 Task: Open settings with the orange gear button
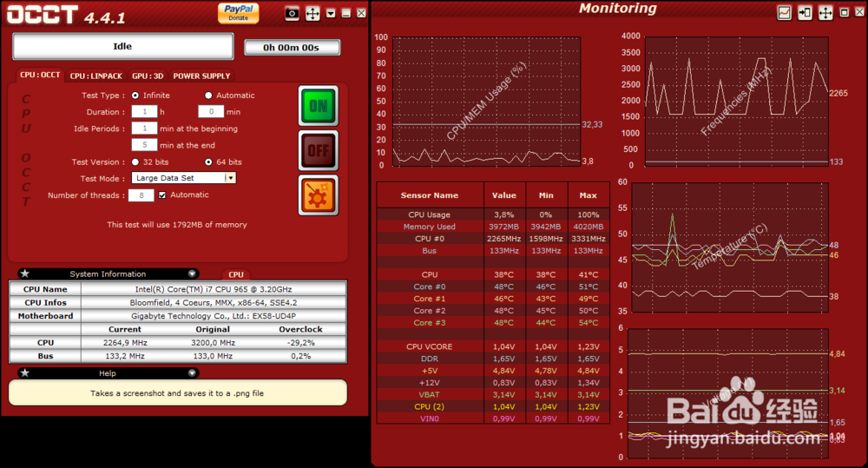pyautogui.click(x=319, y=195)
